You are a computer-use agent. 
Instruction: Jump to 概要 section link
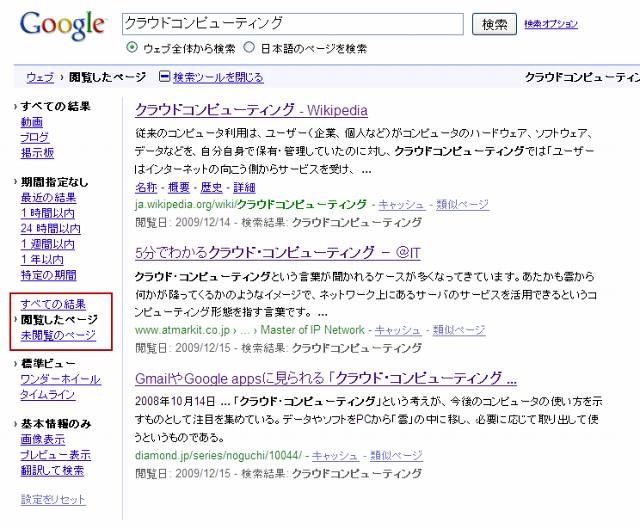click(179, 187)
